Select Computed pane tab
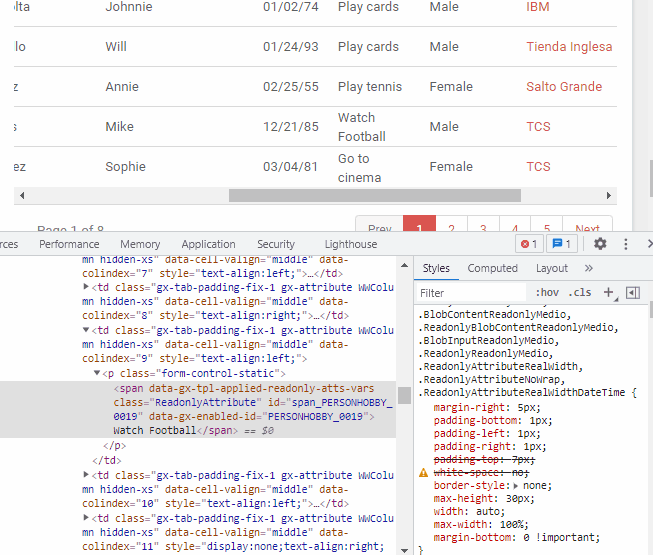The image size is (653, 555). 492,268
